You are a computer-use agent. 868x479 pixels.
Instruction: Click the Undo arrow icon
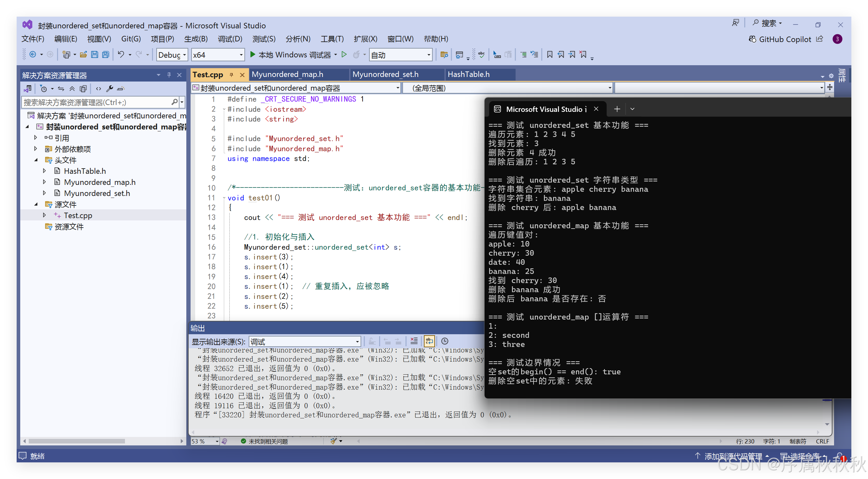click(121, 54)
